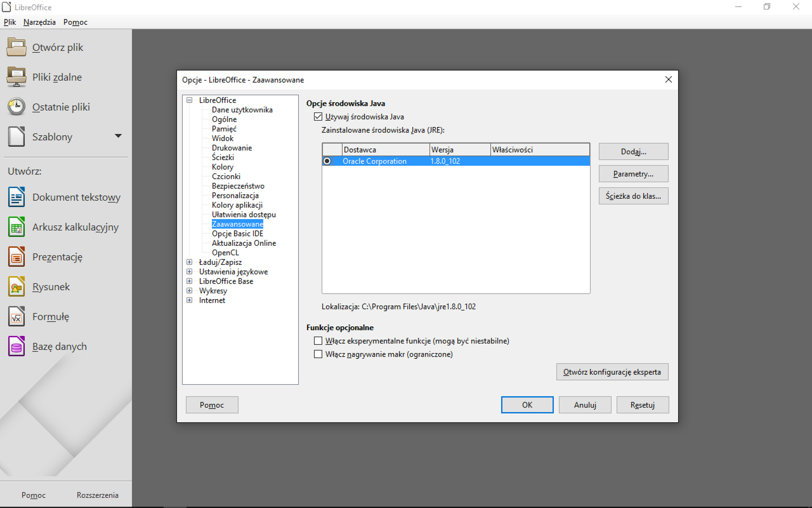Expand the Ustawienia językowe node

coord(189,272)
